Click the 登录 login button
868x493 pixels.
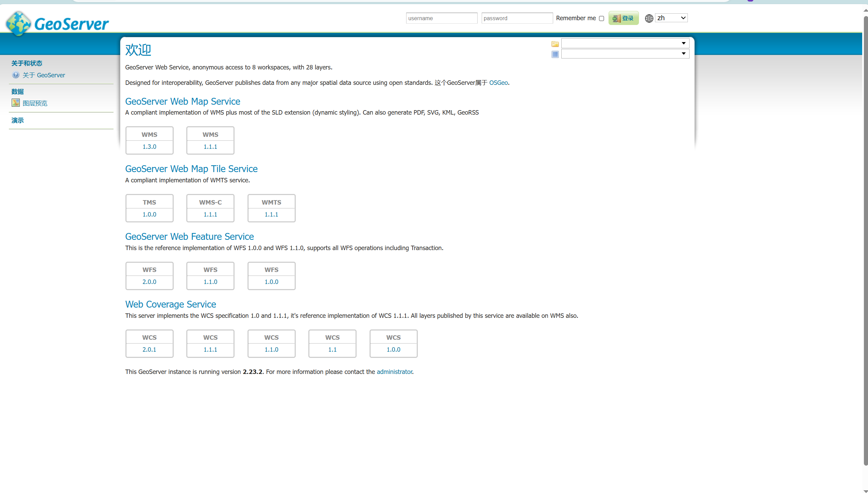click(623, 18)
